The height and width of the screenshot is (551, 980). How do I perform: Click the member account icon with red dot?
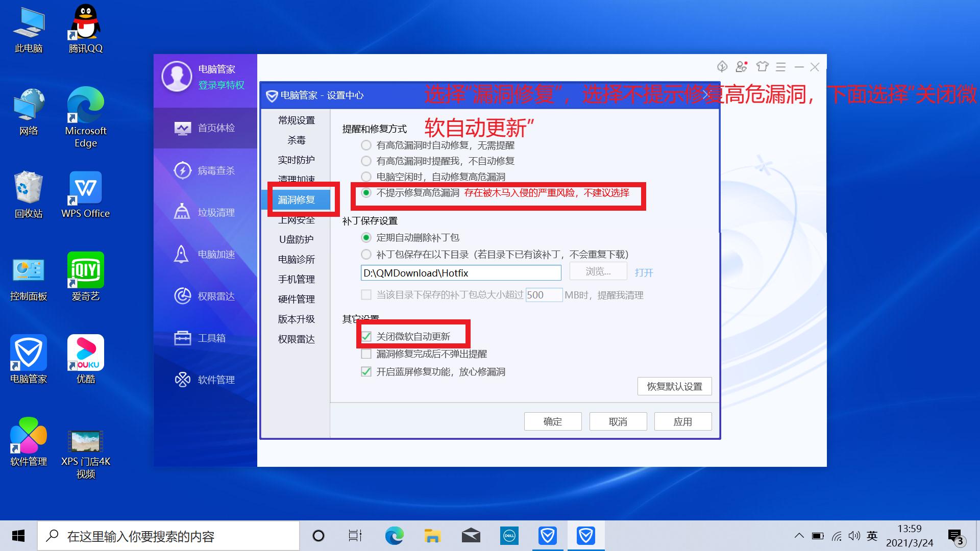pos(741,67)
